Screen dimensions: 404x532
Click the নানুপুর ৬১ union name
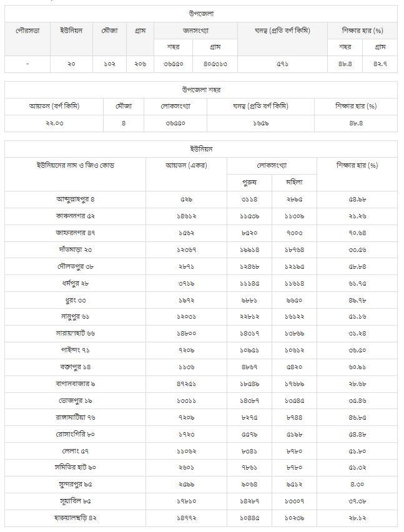coord(75,317)
